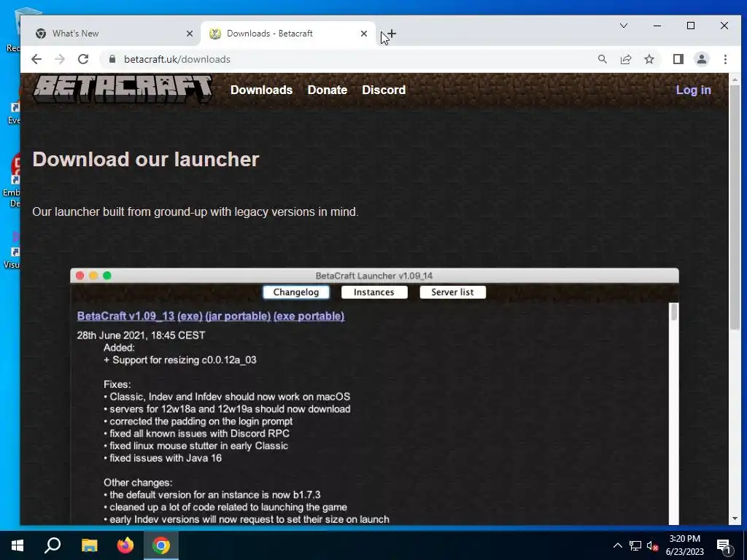Click the Log in link
Viewport: 747px width, 560px height.
693,90
